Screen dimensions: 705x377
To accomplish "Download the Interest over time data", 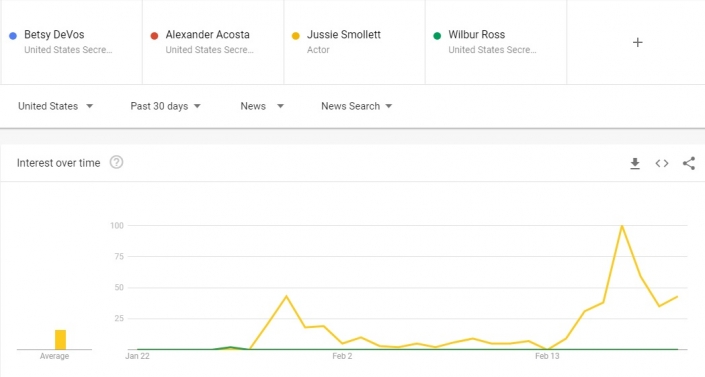I will (635, 163).
